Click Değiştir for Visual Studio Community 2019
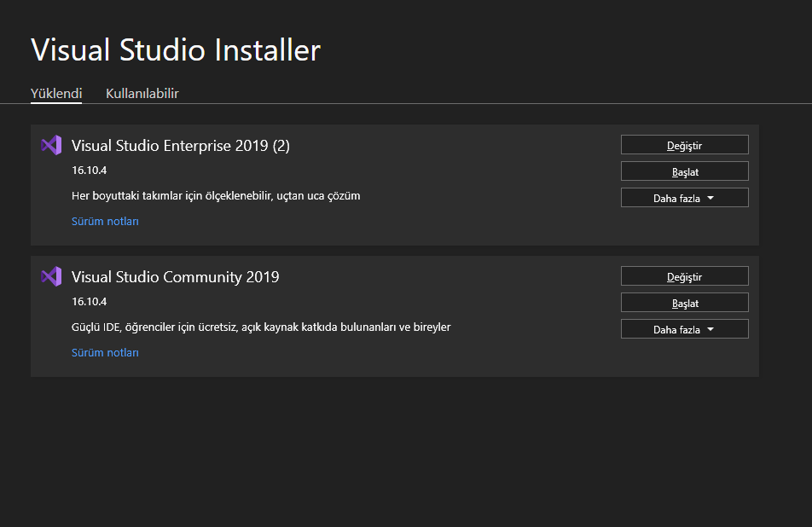The image size is (812, 527). click(685, 276)
